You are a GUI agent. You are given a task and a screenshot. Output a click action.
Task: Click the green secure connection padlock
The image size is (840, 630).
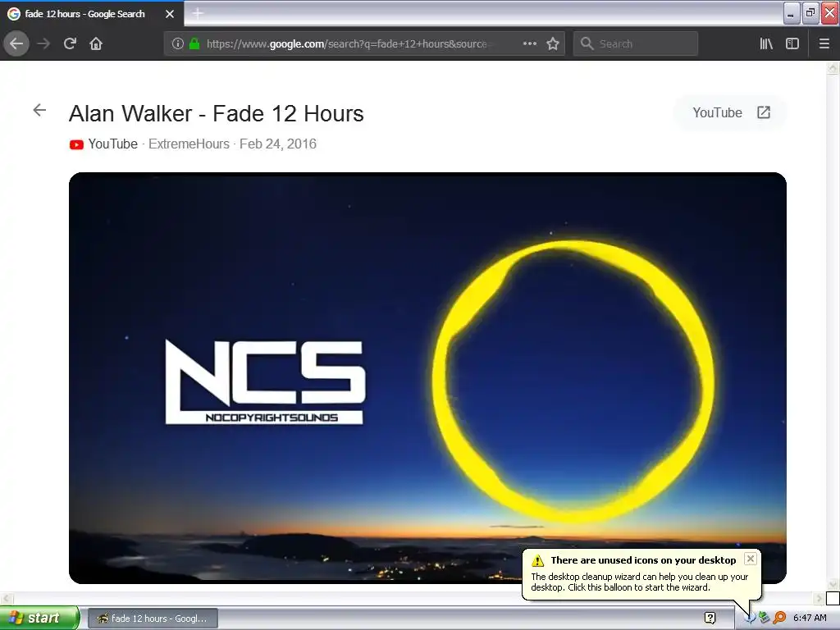coord(194,43)
